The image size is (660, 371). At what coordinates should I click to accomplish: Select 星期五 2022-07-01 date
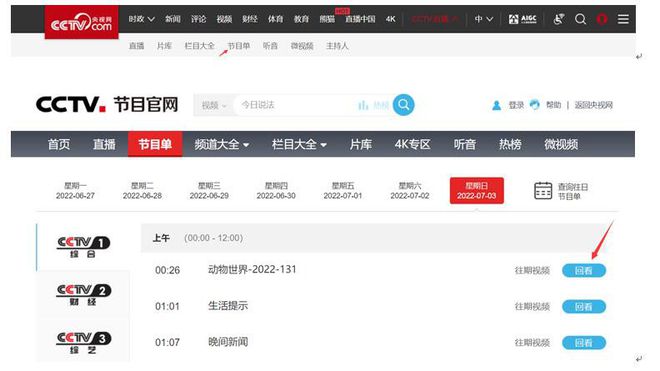point(343,191)
